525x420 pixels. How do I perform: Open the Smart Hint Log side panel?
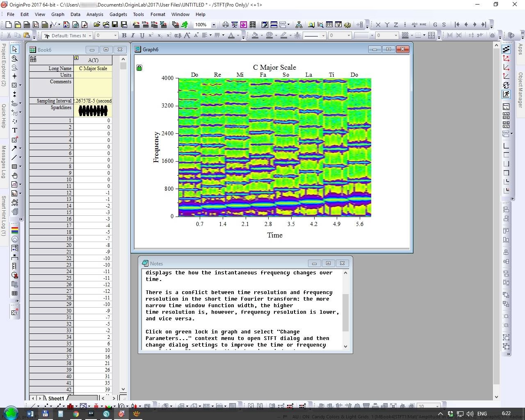coord(4,215)
